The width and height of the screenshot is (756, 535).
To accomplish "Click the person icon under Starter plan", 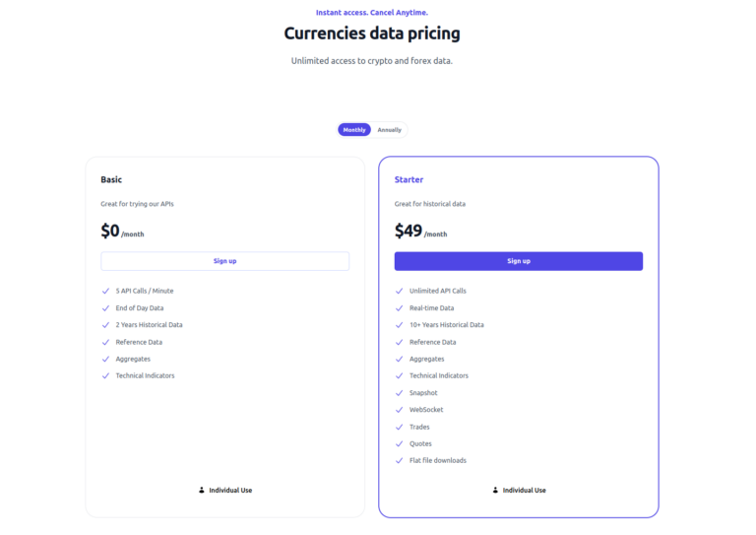I will tap(495, 490).
